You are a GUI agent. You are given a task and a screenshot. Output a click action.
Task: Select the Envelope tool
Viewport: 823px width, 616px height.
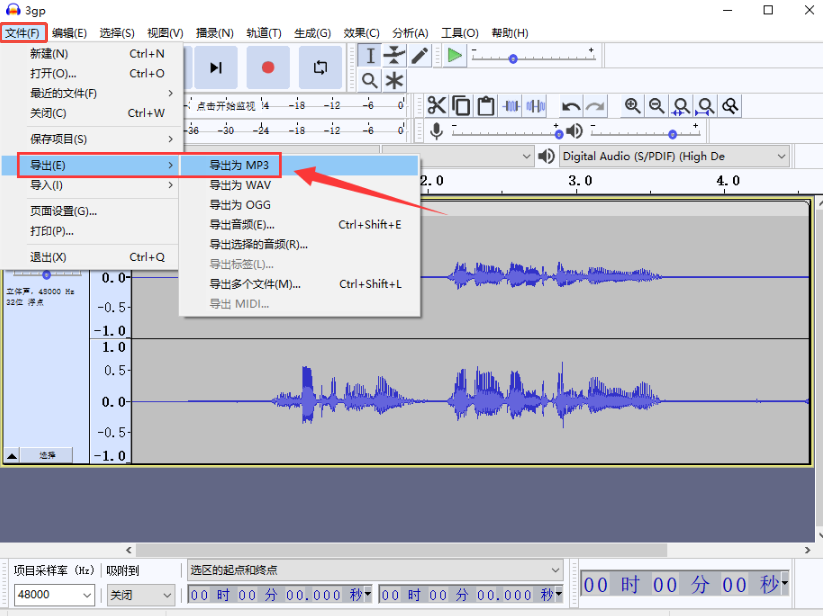tap(394, 56)
